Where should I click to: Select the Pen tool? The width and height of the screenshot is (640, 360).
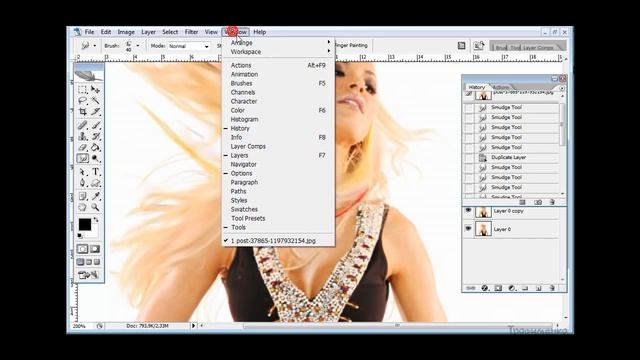tap(82, 183)
